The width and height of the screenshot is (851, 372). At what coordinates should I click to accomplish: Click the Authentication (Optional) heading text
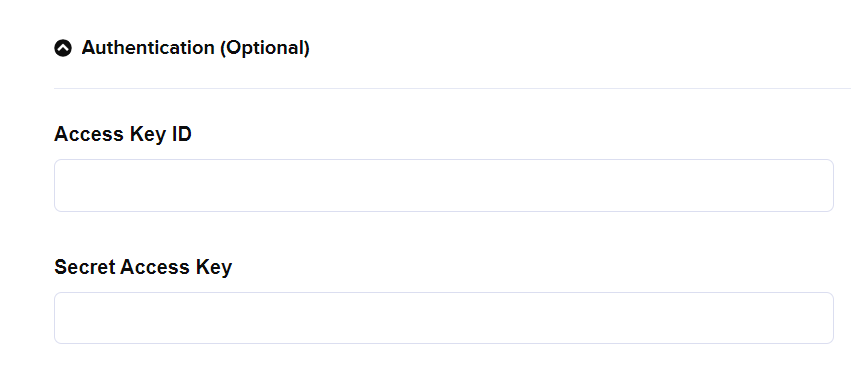[195, 48]
